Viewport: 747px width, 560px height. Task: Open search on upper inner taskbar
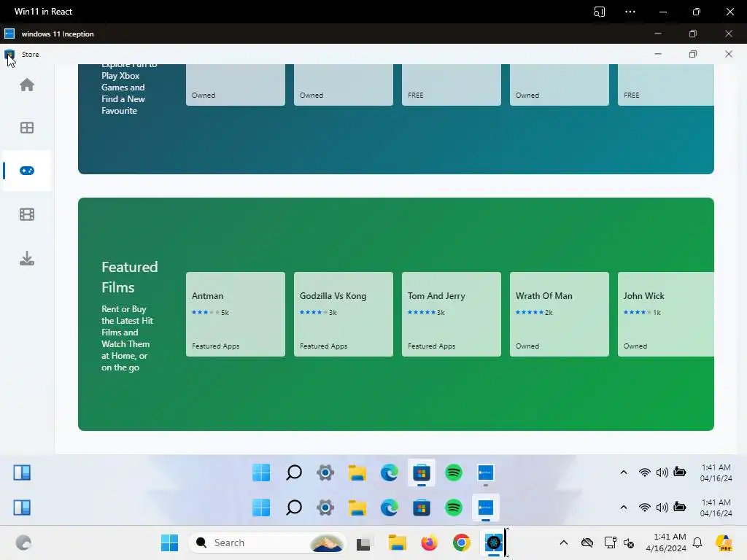293,472
